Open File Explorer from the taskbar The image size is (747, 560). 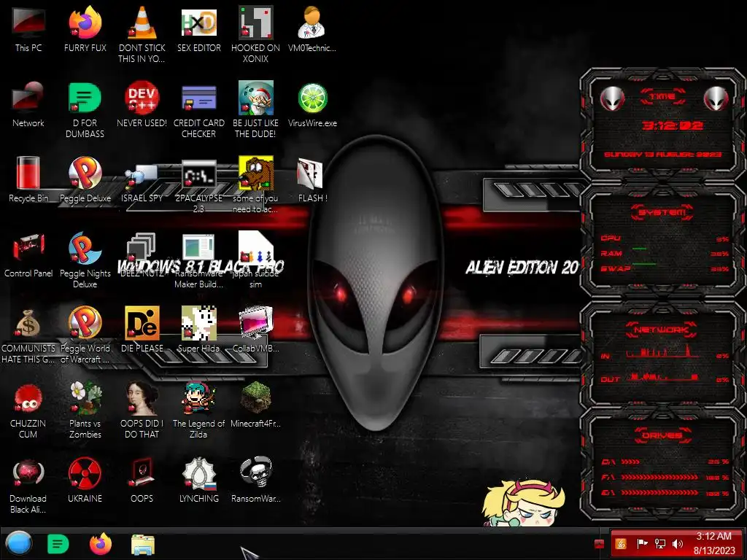tap(143, 545)
